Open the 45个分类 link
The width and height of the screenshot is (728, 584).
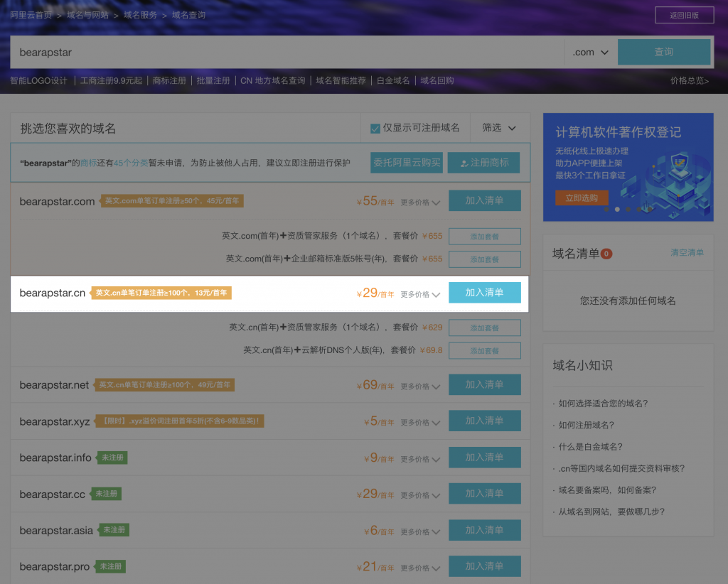coord(131,163)
